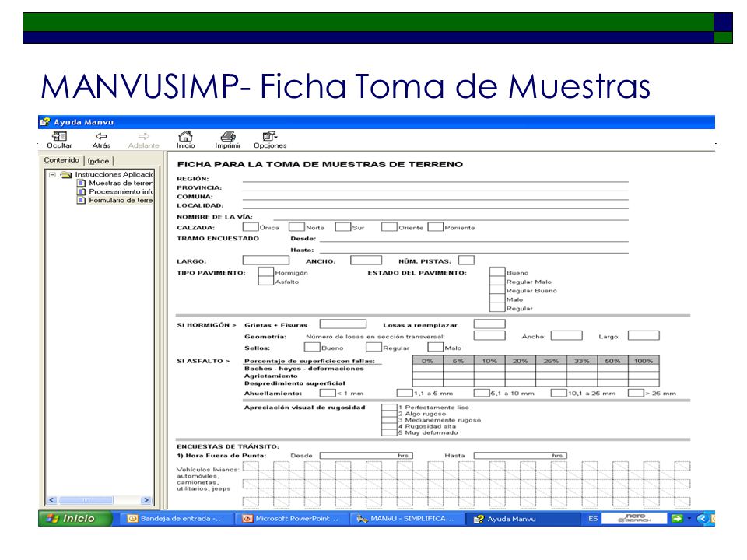This screenshot has width=747, height=560.
Task: Click the ES language indicator
Action: tap(593, 518)
